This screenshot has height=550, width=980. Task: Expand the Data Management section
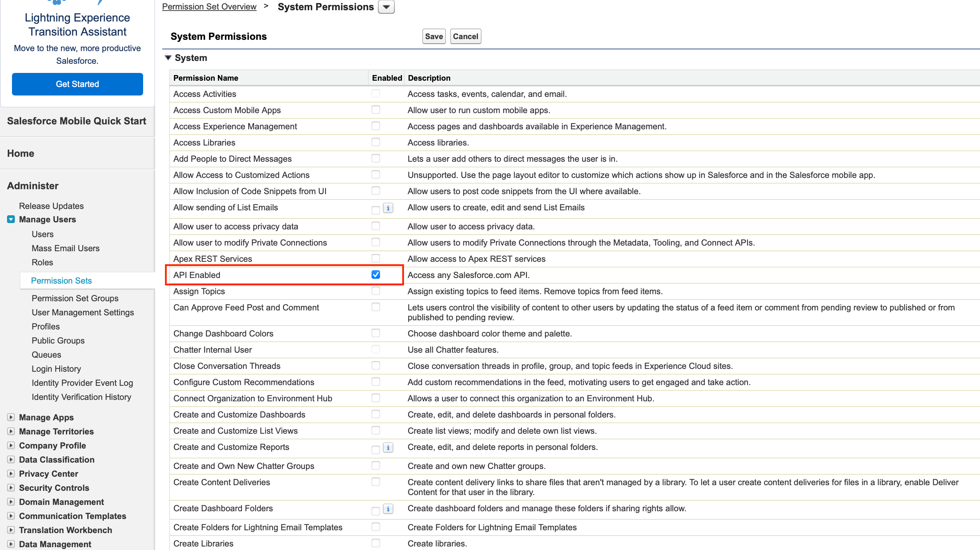click(x=11, y=544)
